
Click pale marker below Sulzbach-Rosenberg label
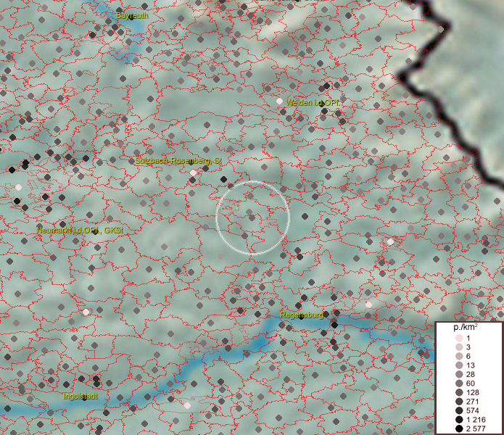[194, 173]
